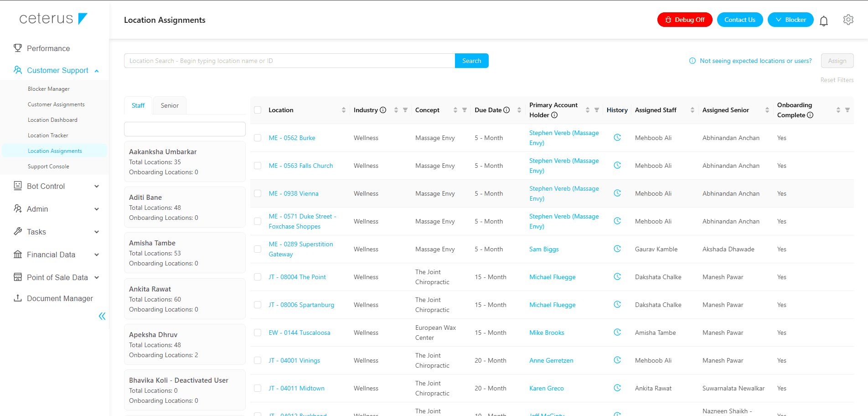The image size is (868, 416).
Task: View history clock for JT - 08004 The Point
Action: [617, 276]
